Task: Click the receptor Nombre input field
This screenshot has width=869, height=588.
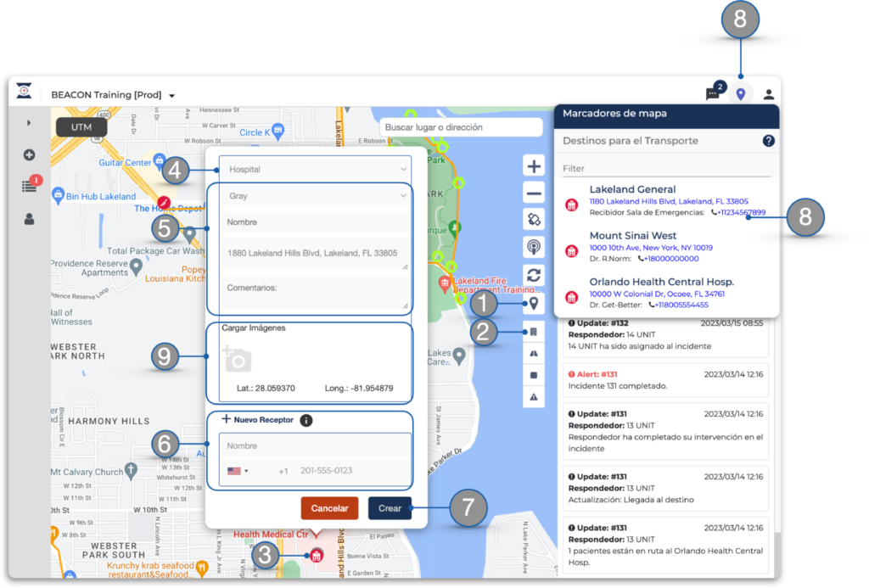Action: pyautogui.click(x=315, y=445)
